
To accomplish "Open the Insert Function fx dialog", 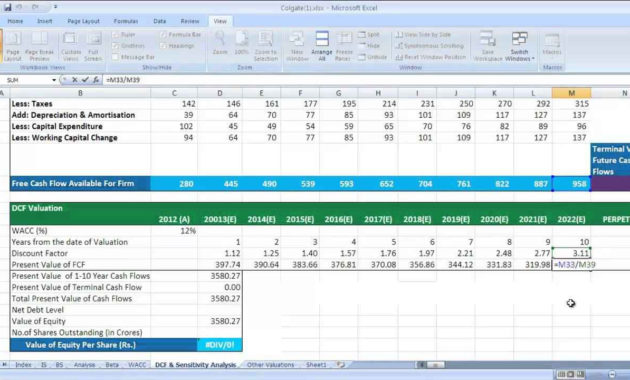I will pos(96,80).
